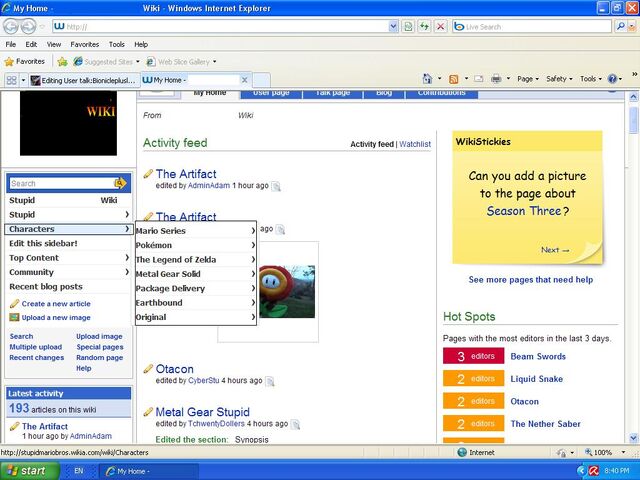Click the RSS feeds icon
The height and width of the screenshot is (480, 640).
point(453,79)
